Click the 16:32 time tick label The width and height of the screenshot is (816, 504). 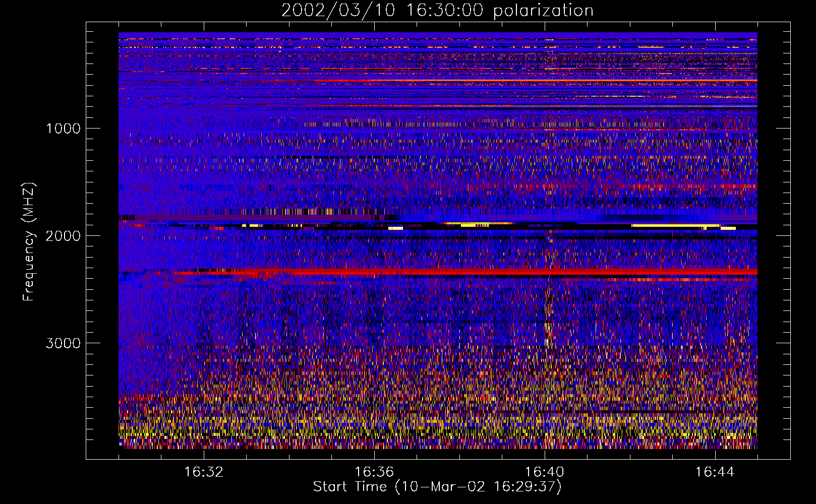(x=204, y=472)
